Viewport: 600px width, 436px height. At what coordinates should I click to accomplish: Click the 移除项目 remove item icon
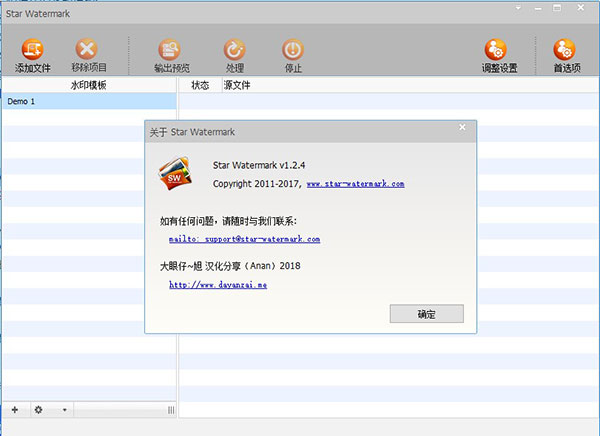click(87, 49)
